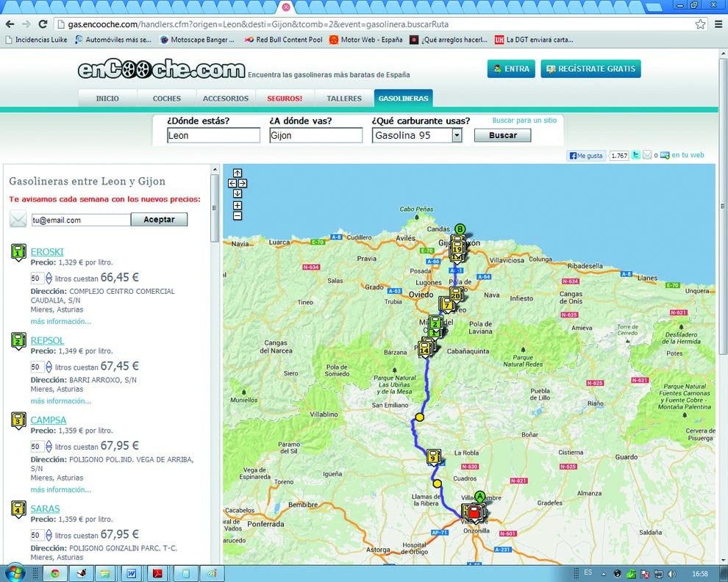Screen dimensions: 728x582
Task: Open the Chrome menu icon
Action: coord(718,24)
